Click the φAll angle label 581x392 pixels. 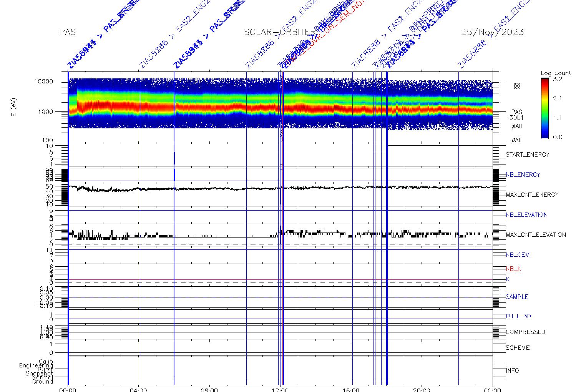[x=516, y=126]
